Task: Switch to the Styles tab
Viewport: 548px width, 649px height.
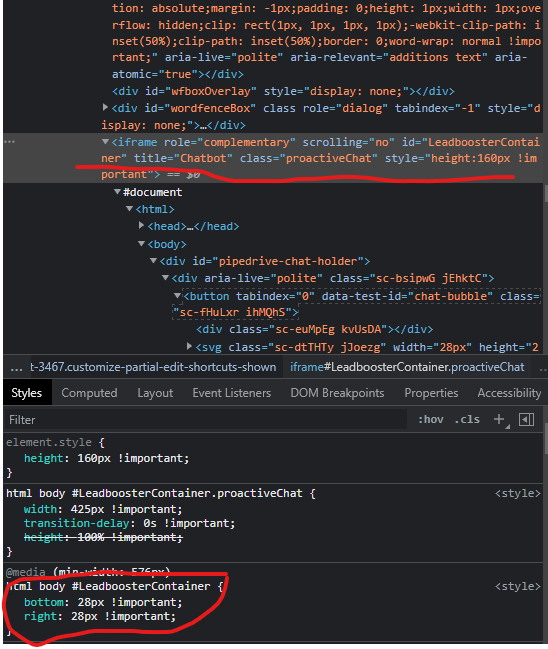Action: [26, 393]
